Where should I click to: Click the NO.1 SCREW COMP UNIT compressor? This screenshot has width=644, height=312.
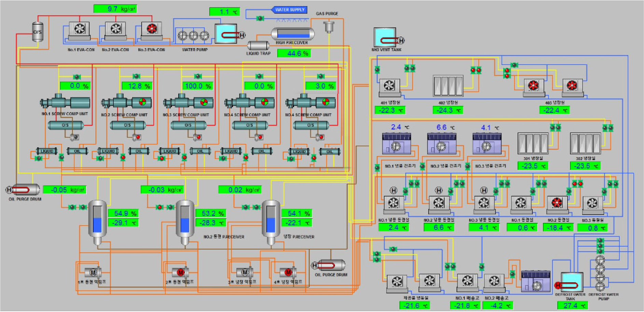click(x=65, y=102)
